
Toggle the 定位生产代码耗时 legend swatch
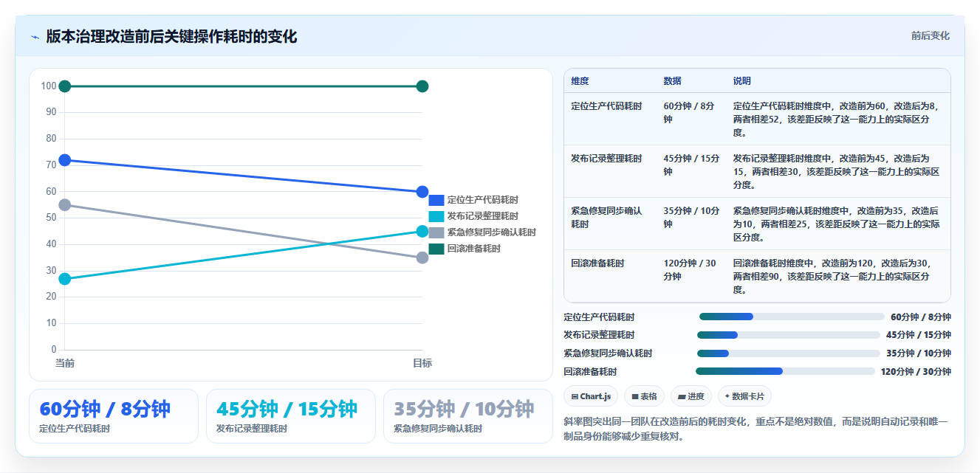(436, 200)
